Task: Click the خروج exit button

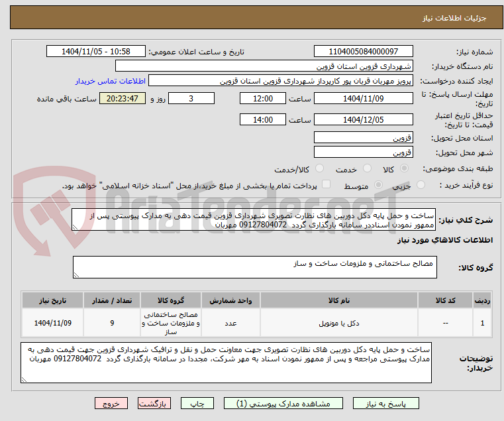Action: (x=111, y=403)
